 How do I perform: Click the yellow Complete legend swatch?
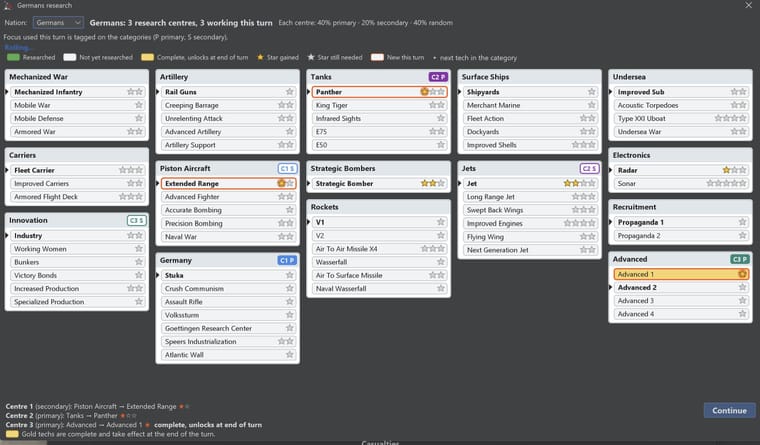[x=147, y=57]
